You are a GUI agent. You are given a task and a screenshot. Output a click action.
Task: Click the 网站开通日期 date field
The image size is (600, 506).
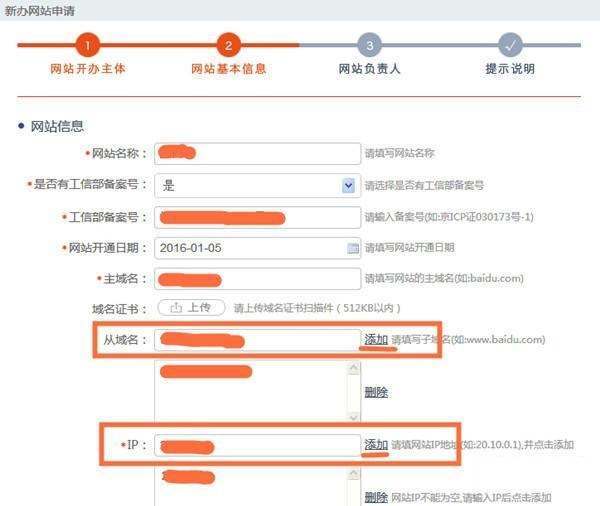tap(258, 248)
